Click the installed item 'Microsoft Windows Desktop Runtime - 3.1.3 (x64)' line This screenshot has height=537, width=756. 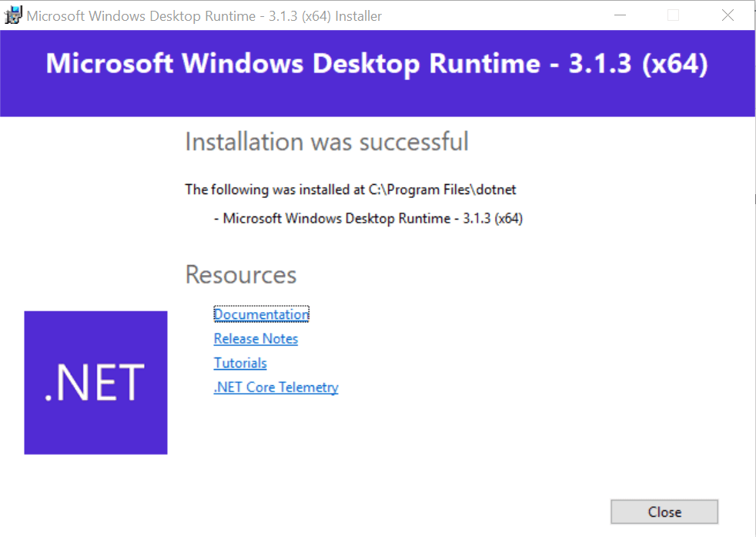[x=368, y=219]
